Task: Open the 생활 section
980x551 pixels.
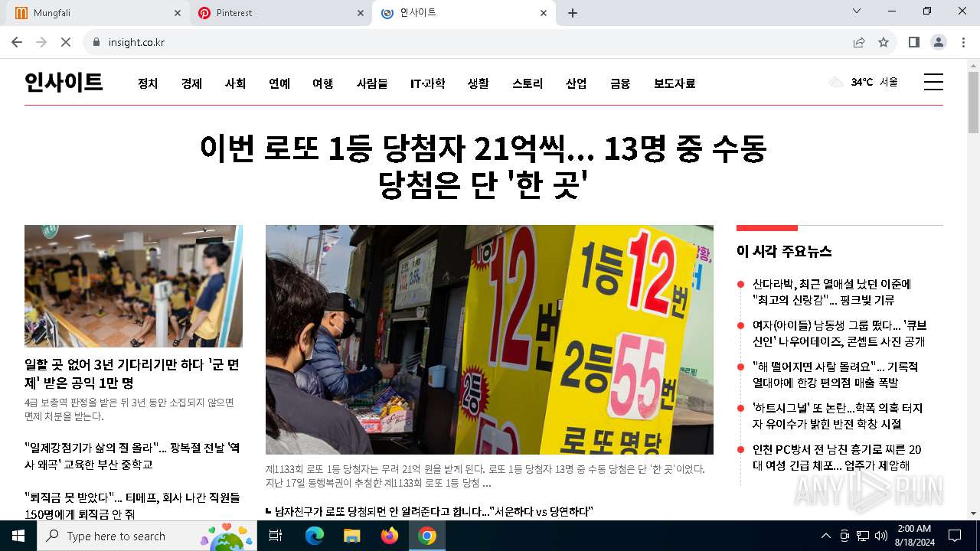Action: click(479, 83)
